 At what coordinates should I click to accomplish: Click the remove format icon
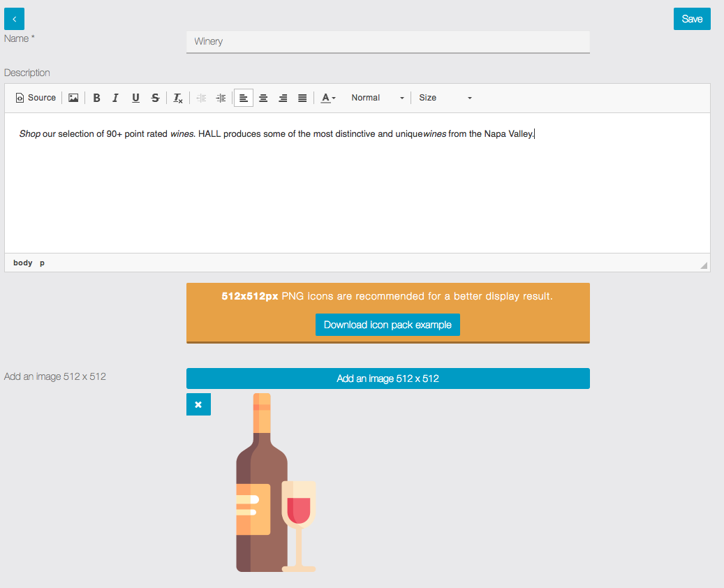tap(178, 98)
